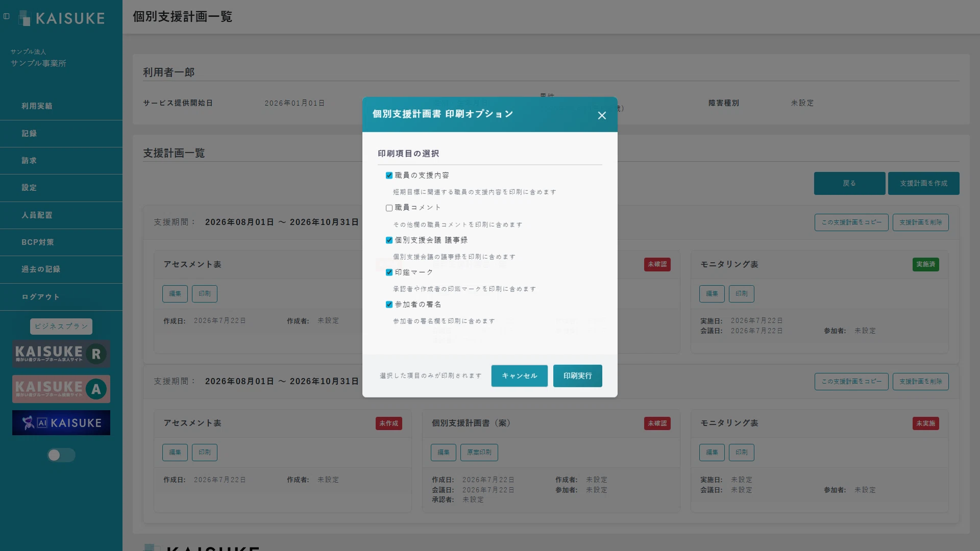Screen dimensions: 980x551
Task: Click 編集 in first アセスメント表 card
Action: pos(175,294)
